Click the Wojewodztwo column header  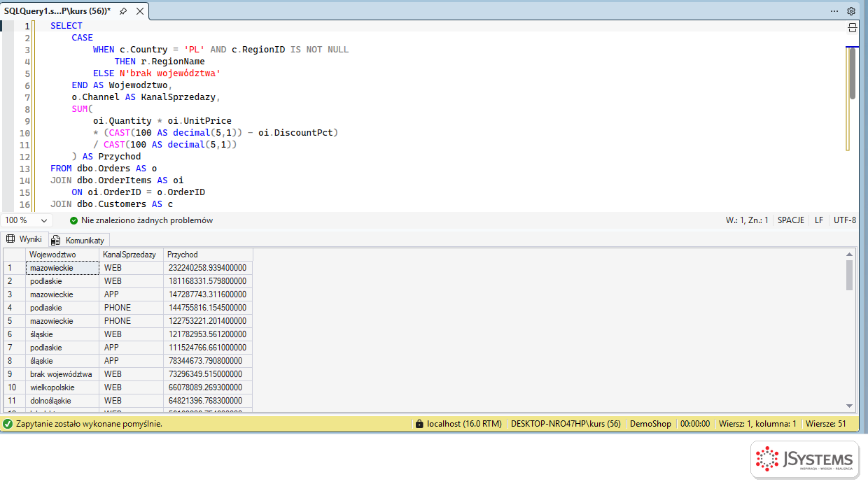(x=62, y=255)
